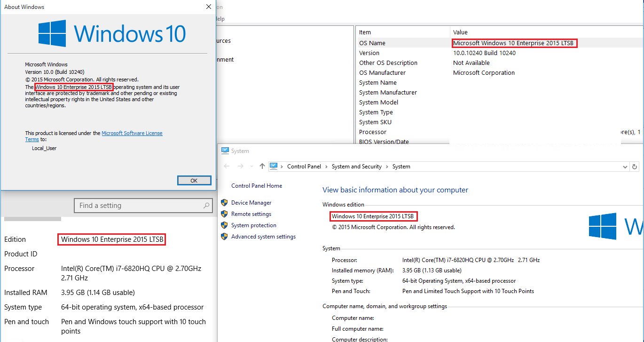Viewport: 644px width, 342px height.
Task: Click Control Panel Home
Action: tap(257, 185)
